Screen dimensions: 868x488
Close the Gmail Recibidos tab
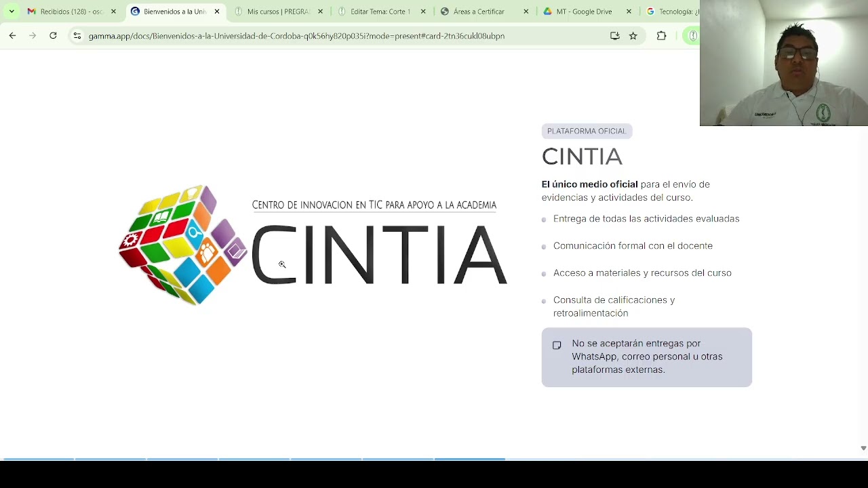113,12
